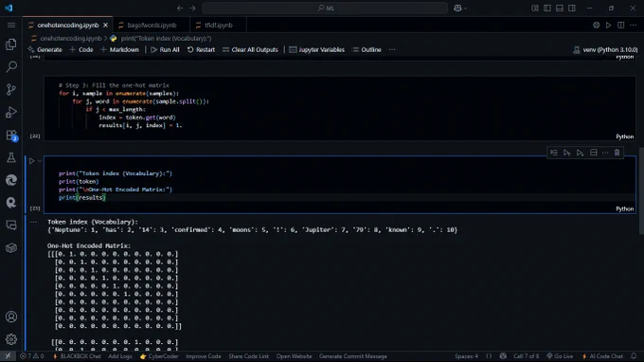Open the hamburger application menu
Viewport: 644px width, 362px height.
(11, 25)
